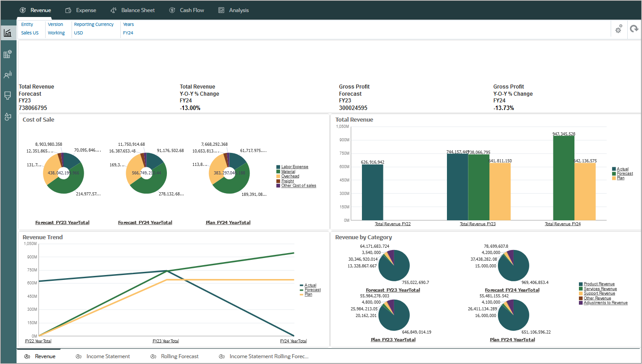
Task: Open dashboard settings via the gears icon
Action: point(619,29)
